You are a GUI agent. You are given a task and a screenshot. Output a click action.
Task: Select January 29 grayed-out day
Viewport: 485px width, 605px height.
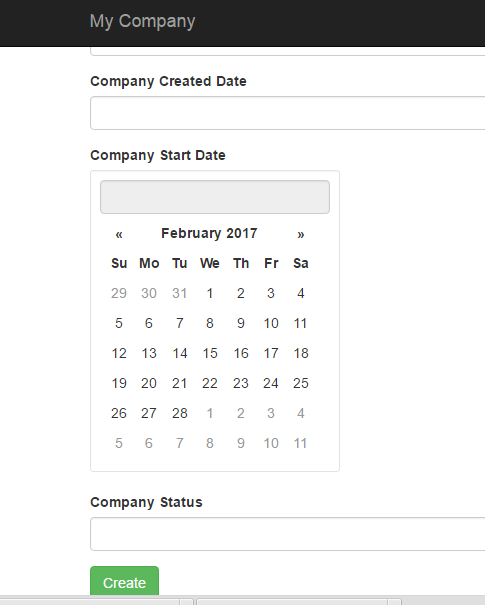pyautogui.click(x=119, y=293)
